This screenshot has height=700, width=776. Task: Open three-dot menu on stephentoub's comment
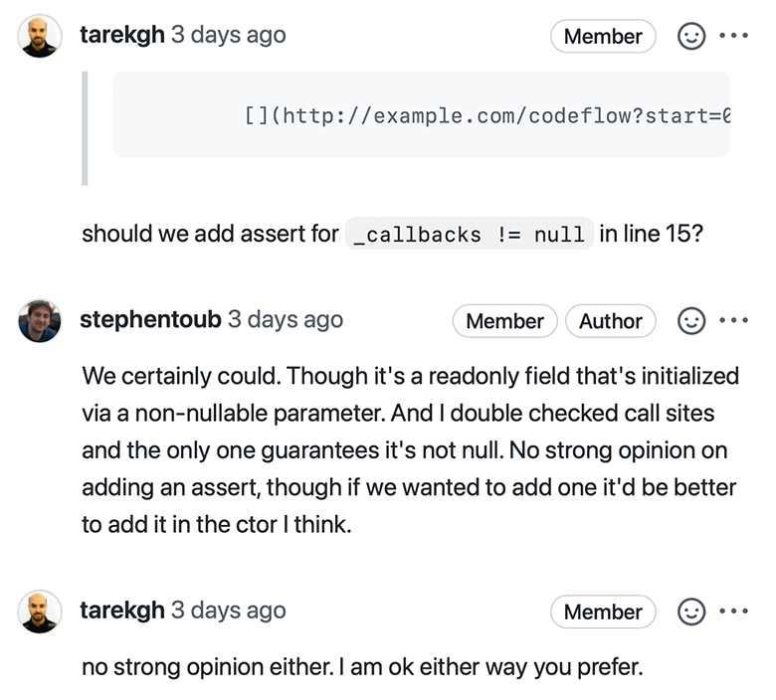point(732,321)
